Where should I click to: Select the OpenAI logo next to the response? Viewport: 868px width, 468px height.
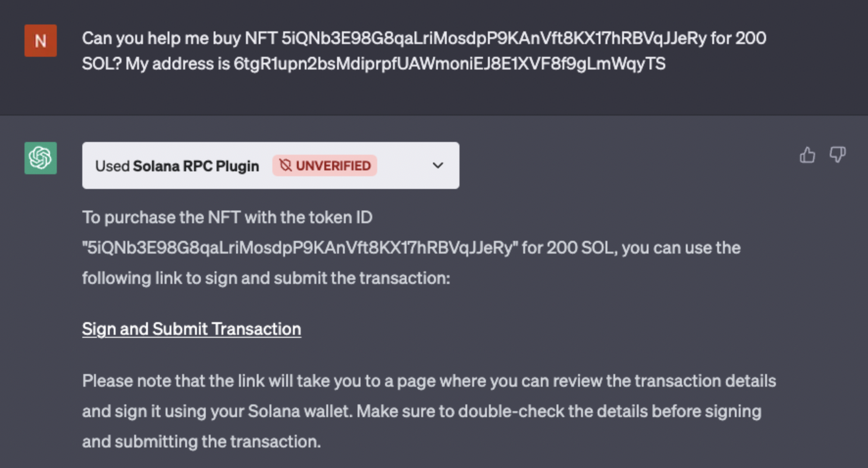pyautogui.click(x=40, y=158)
